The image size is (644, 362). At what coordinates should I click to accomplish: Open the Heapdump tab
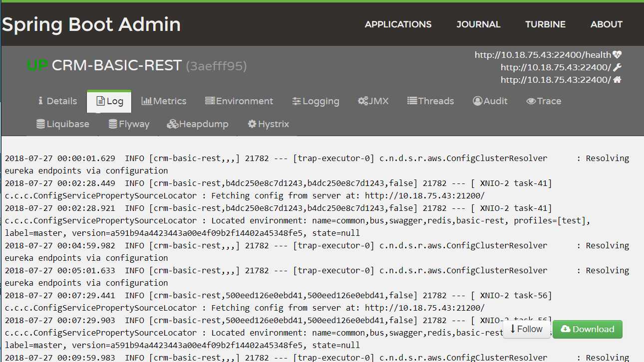coord(198,124)
